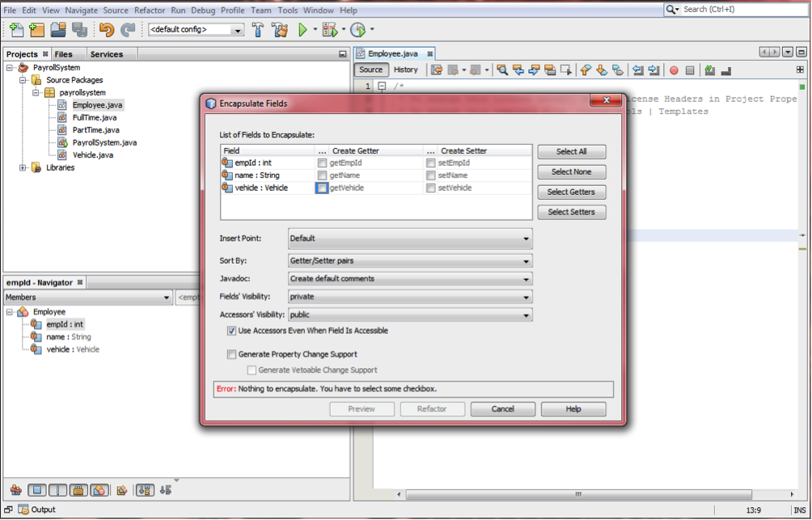Expand the Libraries tree node
Screen dimensions: 812x520
(x=23, y=167)
